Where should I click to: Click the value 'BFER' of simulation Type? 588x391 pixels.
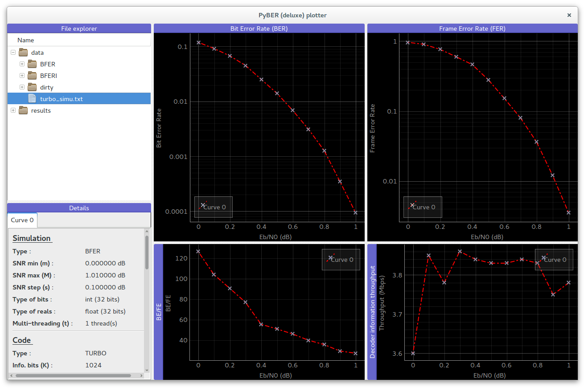click(93, 251)
